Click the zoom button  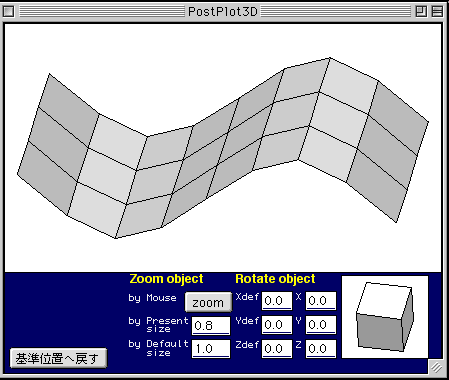pyautogui.click(x=208, y=302)
